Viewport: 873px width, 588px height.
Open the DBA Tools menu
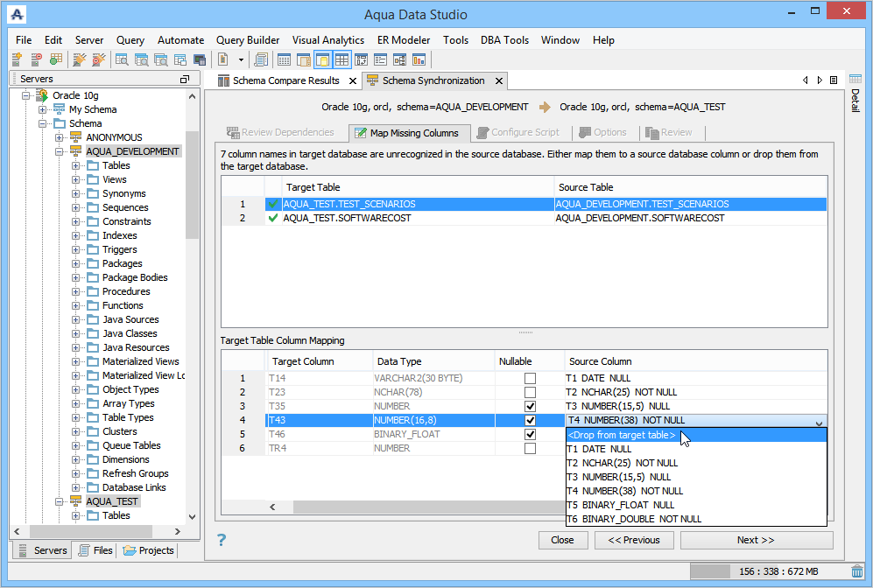pos(504,40)
